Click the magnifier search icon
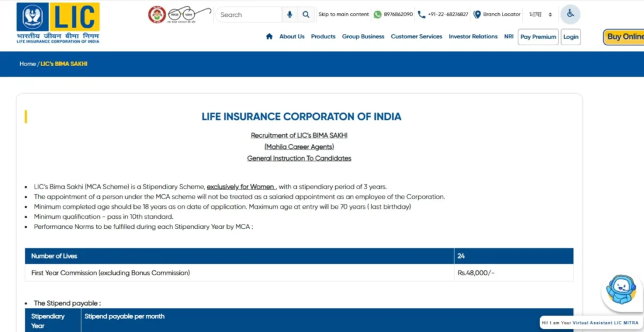 (306, 14)
